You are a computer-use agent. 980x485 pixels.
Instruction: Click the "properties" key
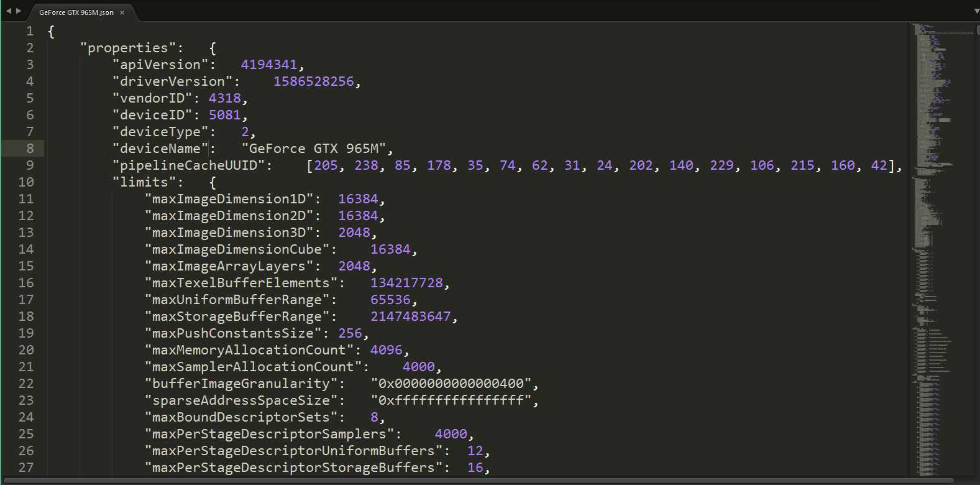click(x=128, y=48)
